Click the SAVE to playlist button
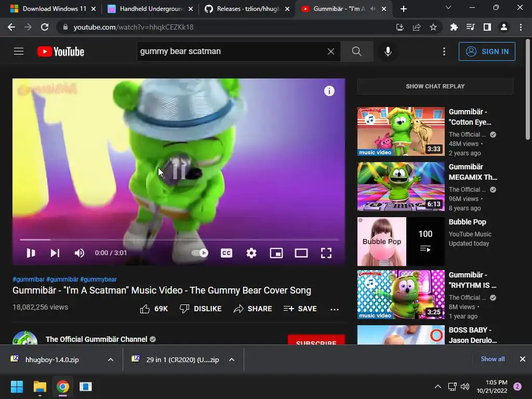Image resolution: width=532 pixels, height=399 pixels. pos(300,309)
